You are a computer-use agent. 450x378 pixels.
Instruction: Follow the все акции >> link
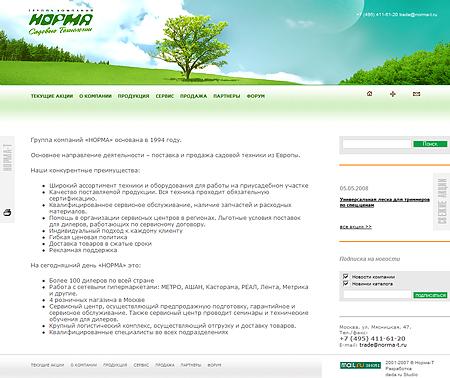click(x=355, y=227)
